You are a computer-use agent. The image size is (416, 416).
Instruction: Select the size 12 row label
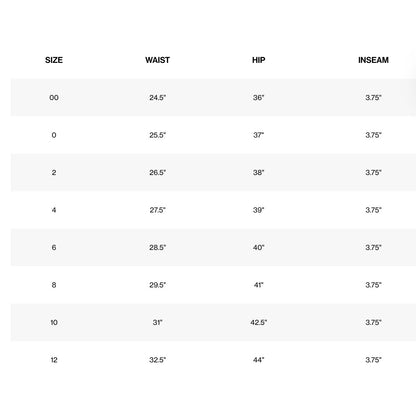[54, 360]
